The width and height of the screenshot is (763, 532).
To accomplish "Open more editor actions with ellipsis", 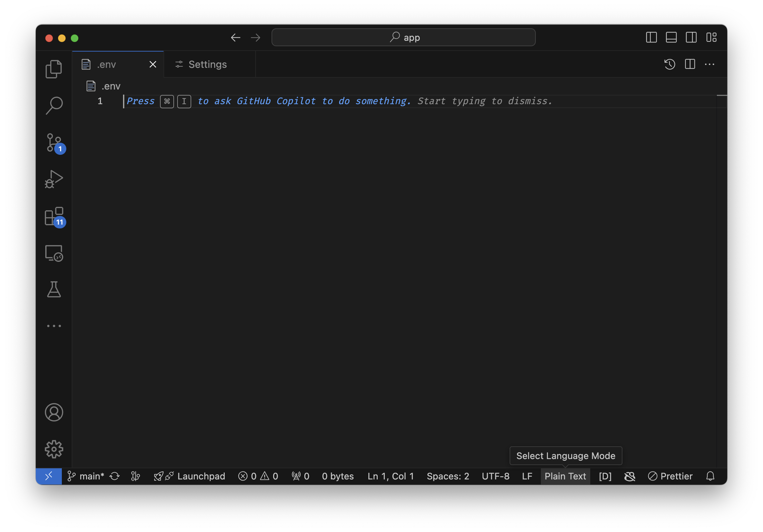I will (x=710, y=64).
